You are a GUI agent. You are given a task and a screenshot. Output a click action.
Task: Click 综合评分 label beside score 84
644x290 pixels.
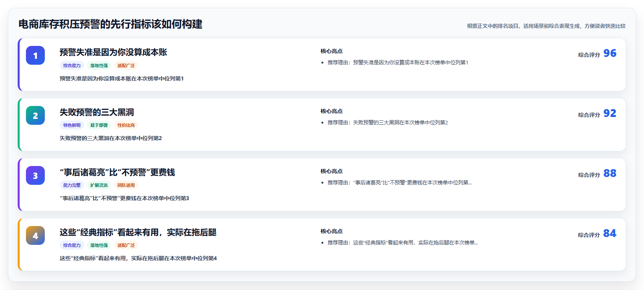(589, 235)
